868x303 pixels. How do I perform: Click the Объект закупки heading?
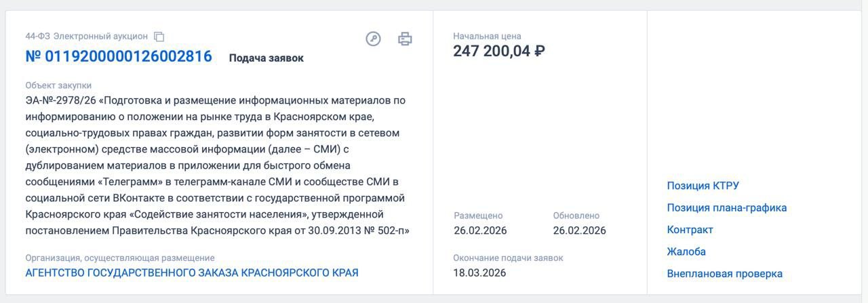tap(58, 85)
